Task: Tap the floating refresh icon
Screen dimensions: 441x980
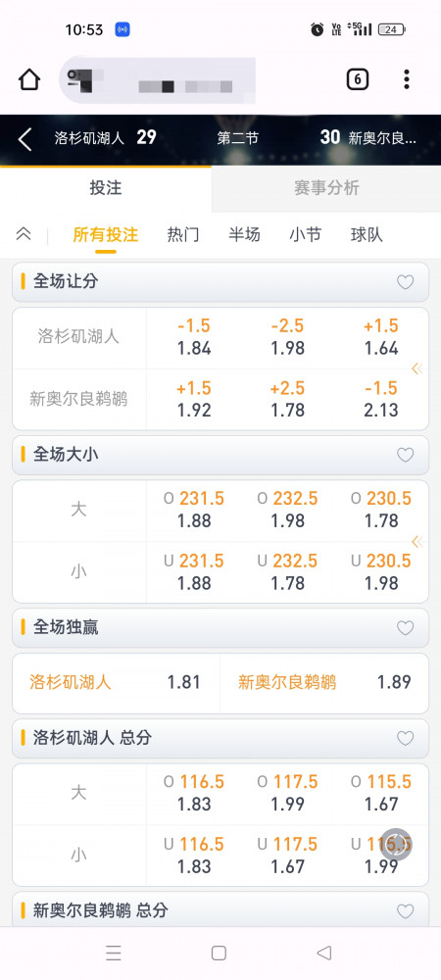Action: [x=397, y=845]
